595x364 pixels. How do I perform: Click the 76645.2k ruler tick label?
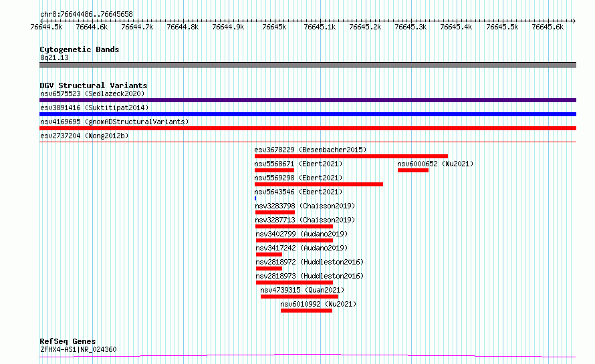pyautogui.click(x=366, y=27)
